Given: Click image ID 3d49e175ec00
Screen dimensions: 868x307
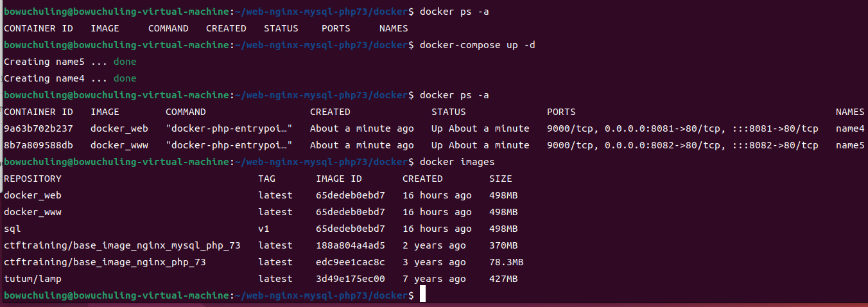Looking at the screenshot, I should 351,279.
